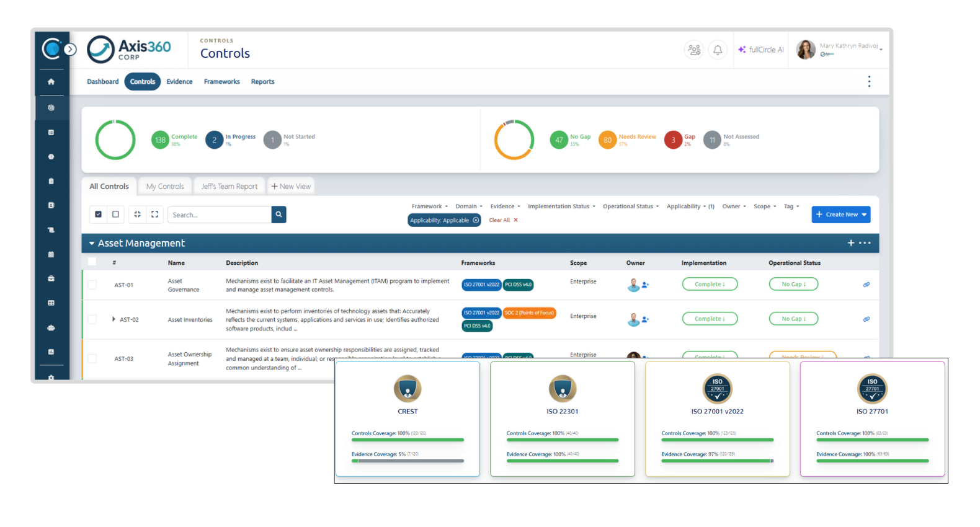Check the AST-01 row checkbox
The width and height of the screenshot is (980, 527).
tap(92, 285)
